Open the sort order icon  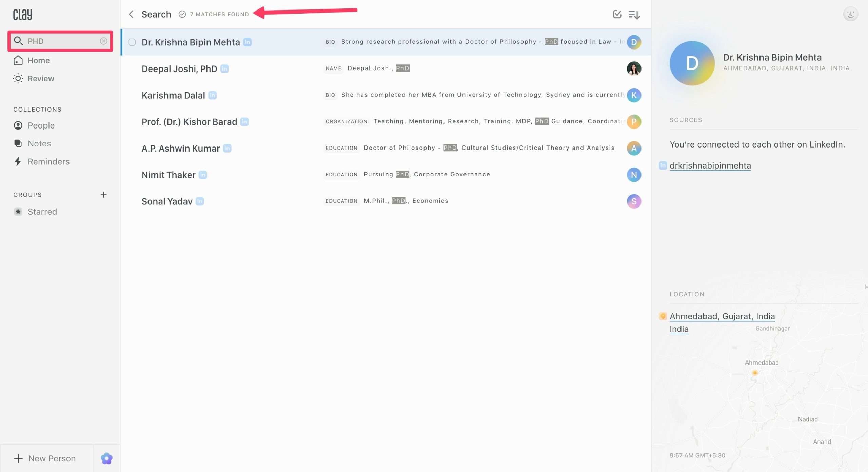pos(634,15)
